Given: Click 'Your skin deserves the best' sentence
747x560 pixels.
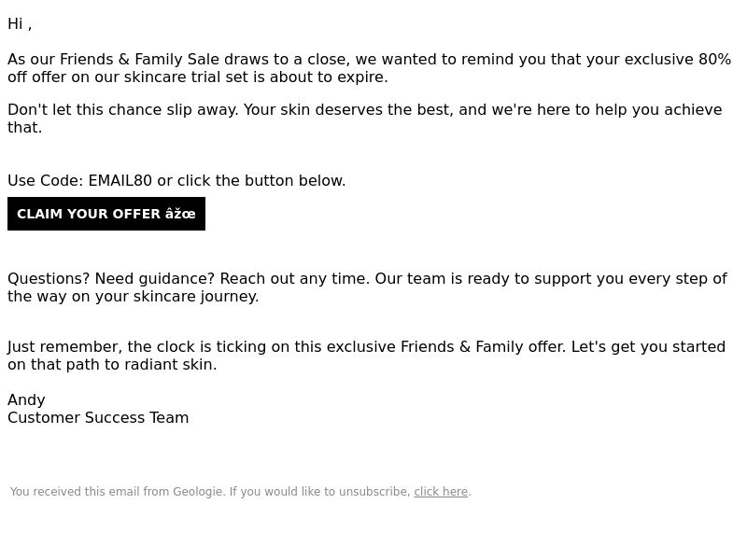Looking at the screenshot, I should (x=348, y=110).
